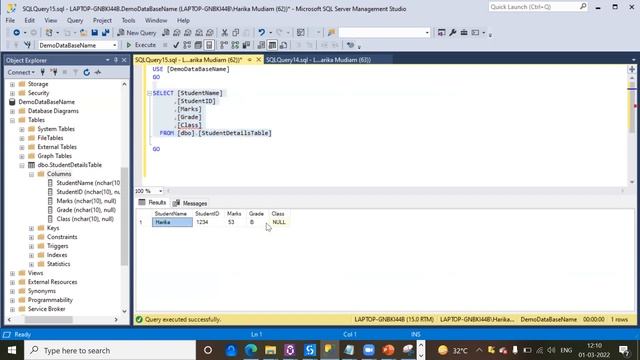640x360 pixels.
Task: Click the Parse query checkmark icon
Action: pos(176,45)
